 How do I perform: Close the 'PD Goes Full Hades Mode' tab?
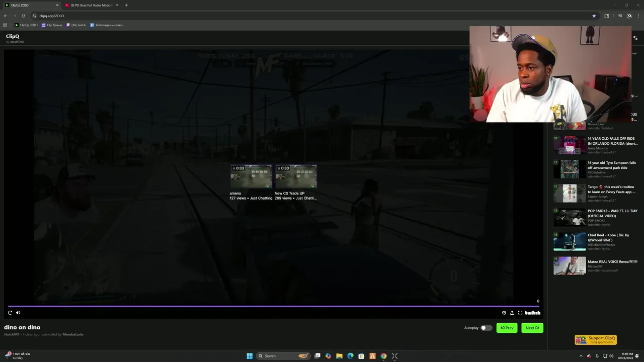(x=117, y=5)
